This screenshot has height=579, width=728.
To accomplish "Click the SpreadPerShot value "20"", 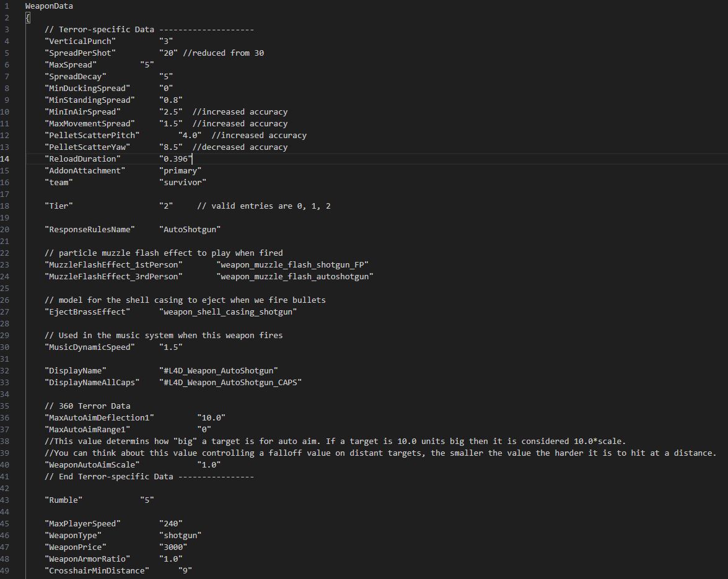I will point(168,53).
